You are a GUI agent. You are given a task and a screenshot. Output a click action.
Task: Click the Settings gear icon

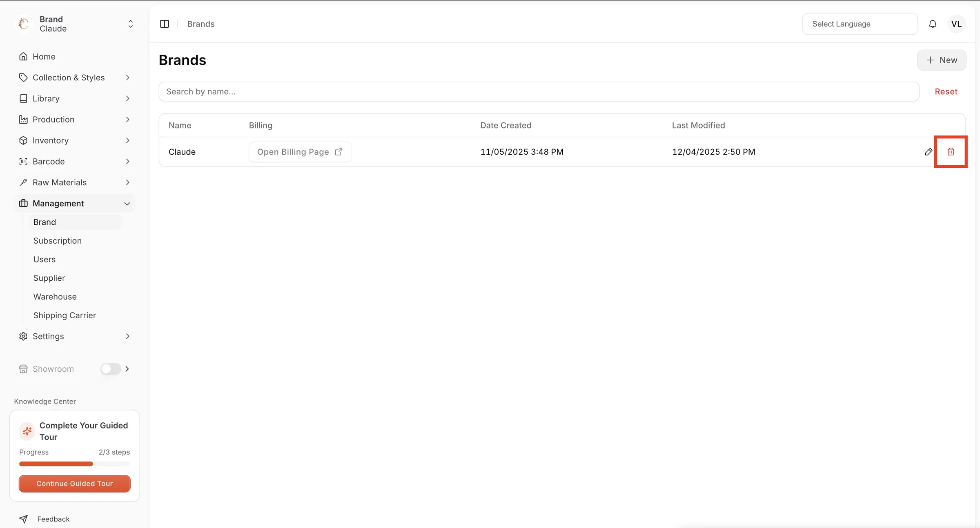[x=23, y=336]
